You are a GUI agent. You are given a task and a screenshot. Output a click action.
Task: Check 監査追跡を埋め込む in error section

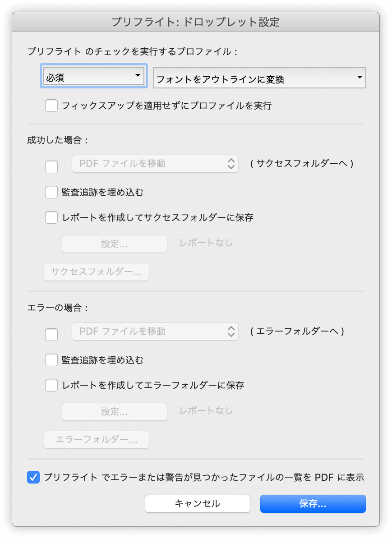(x=51, y=360)
